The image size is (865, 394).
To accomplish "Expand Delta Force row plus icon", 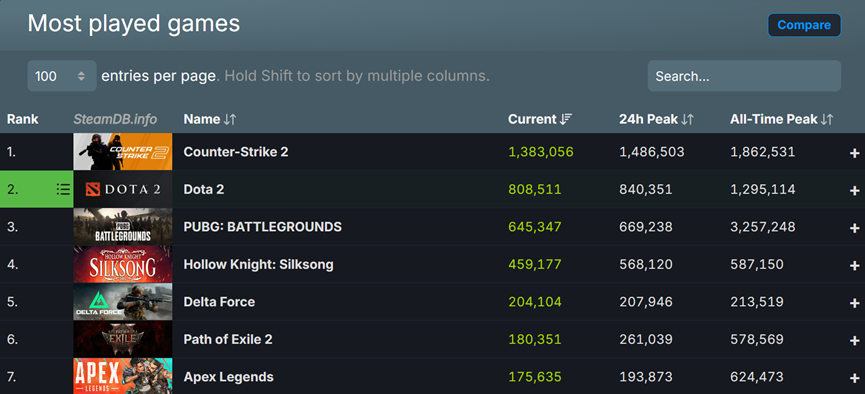I will [854, 303].
